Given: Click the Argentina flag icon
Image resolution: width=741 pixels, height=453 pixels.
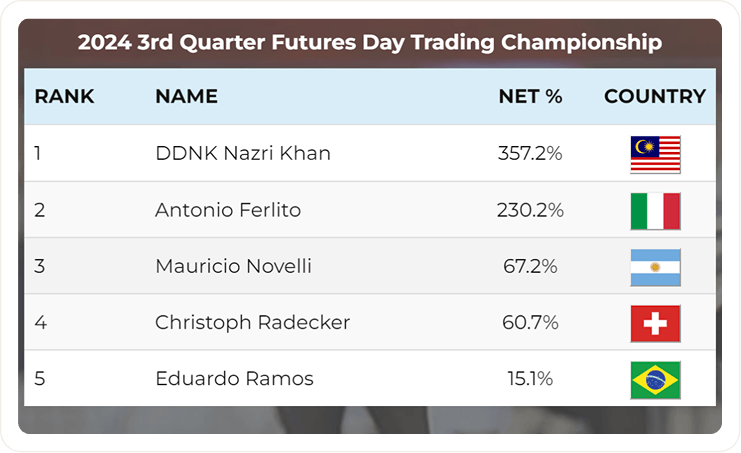Looking at the screenshot, I should [x=655, y=267].
